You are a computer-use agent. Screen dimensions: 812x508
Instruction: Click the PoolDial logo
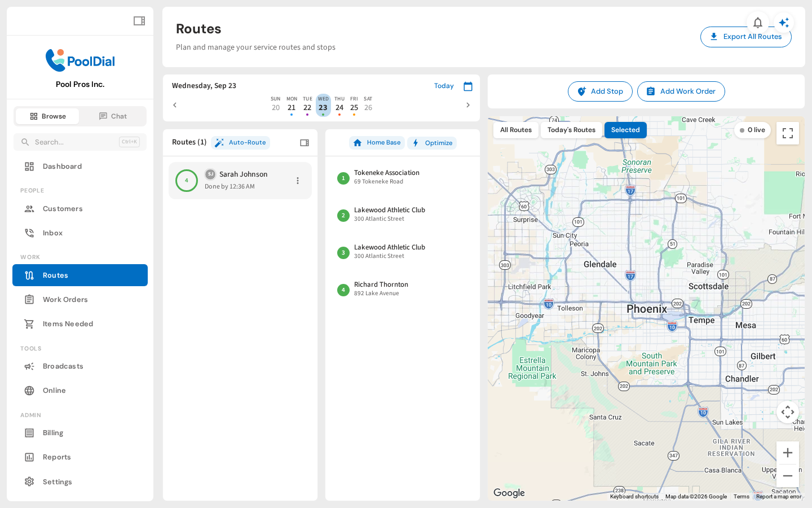80,60
